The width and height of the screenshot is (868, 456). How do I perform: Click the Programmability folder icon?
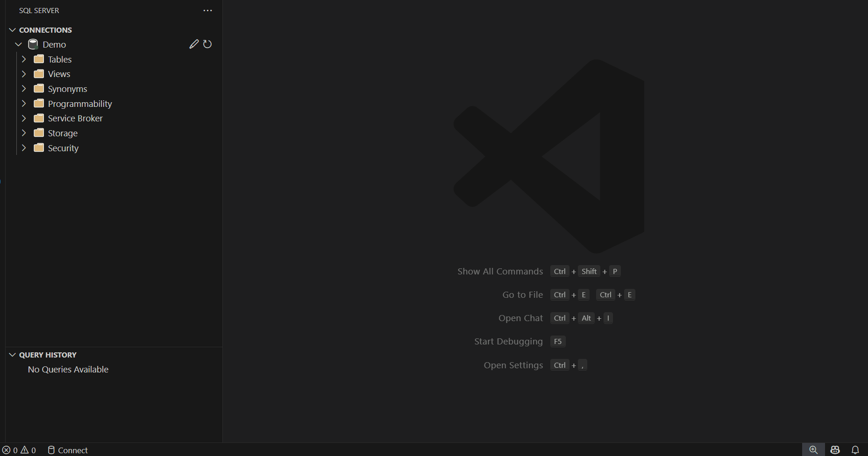(39, 103)
